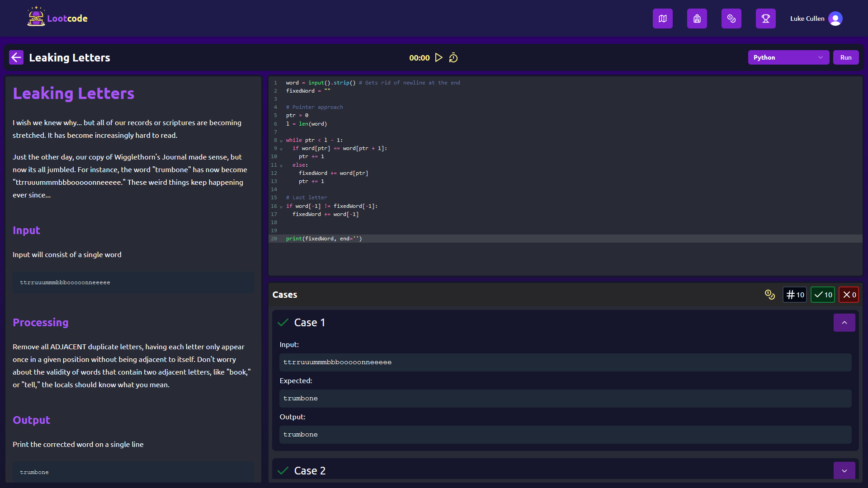Toggle the passed cases filter
Screen dimensions: 868x488
pos(823,295)
